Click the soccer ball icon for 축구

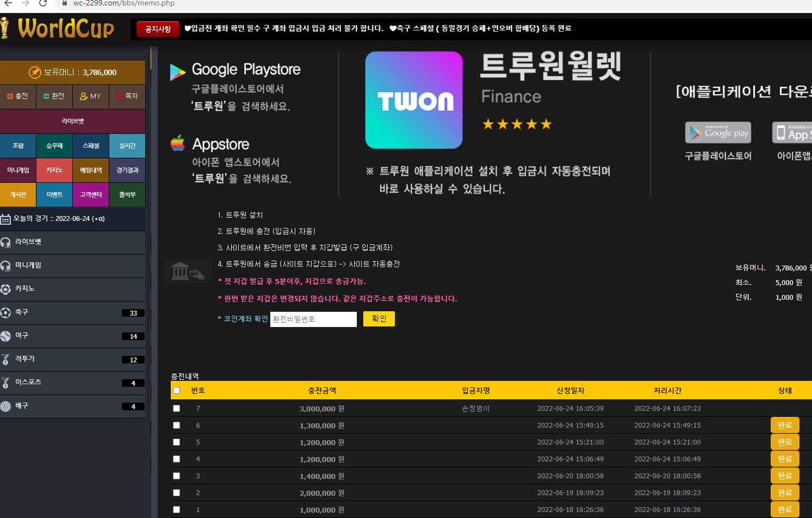(x=5, y=312)
